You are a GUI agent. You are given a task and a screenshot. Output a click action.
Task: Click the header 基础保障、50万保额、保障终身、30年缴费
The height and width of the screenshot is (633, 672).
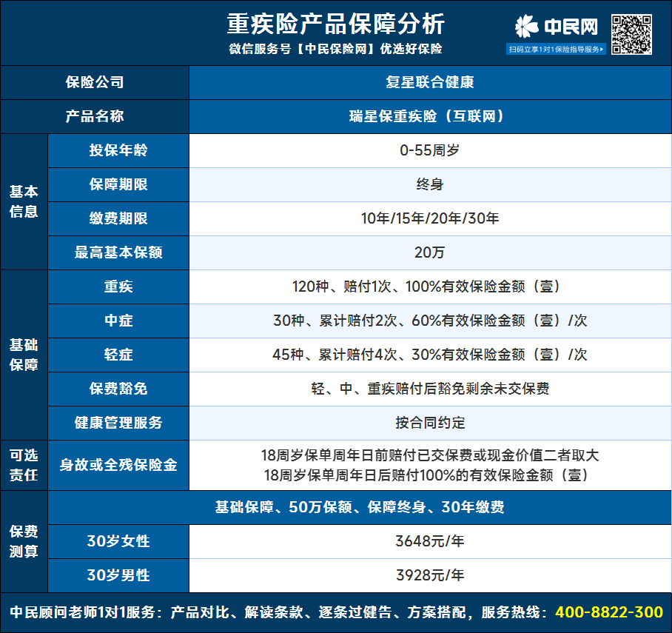[360, 507]
